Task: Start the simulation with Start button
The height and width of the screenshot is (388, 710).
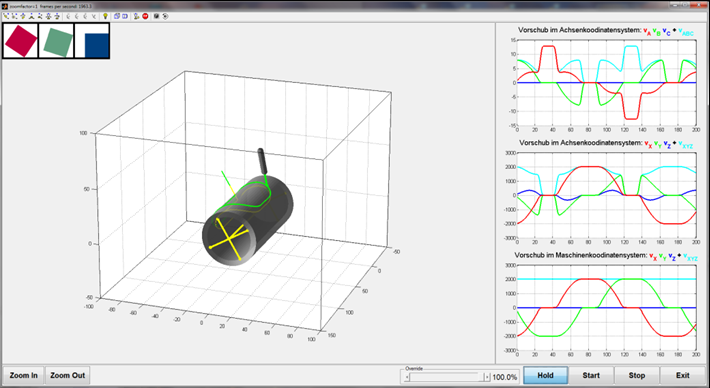Action: [x=591, y=375]
